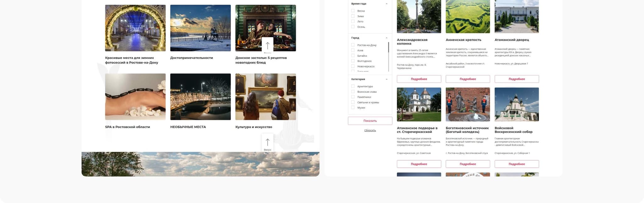644x203 pixels.
Task: Check the Весна season checkbox
Action: [x=353, y=11]
